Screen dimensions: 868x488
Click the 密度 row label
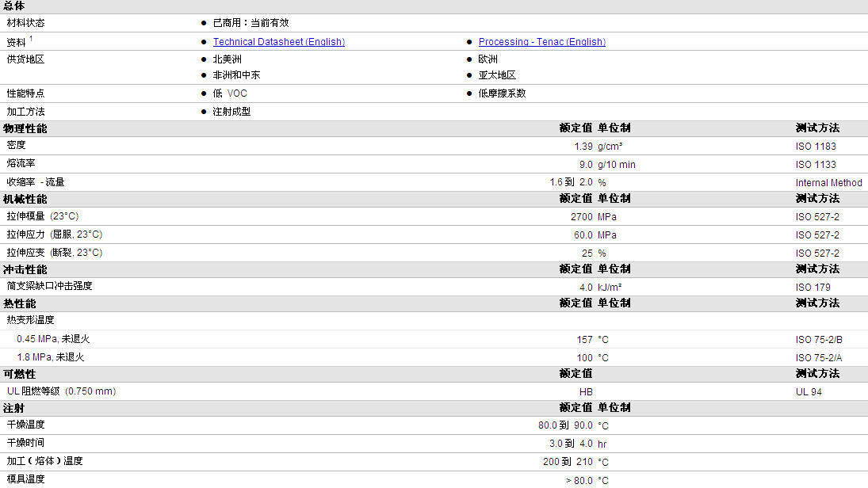tap(16, 145)
